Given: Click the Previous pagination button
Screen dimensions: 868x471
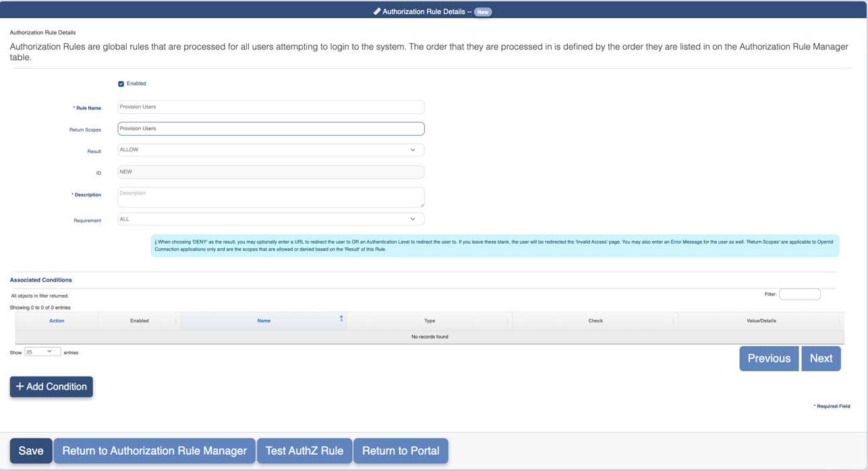Looking at the screenshot, I should [x=769, y=358].
